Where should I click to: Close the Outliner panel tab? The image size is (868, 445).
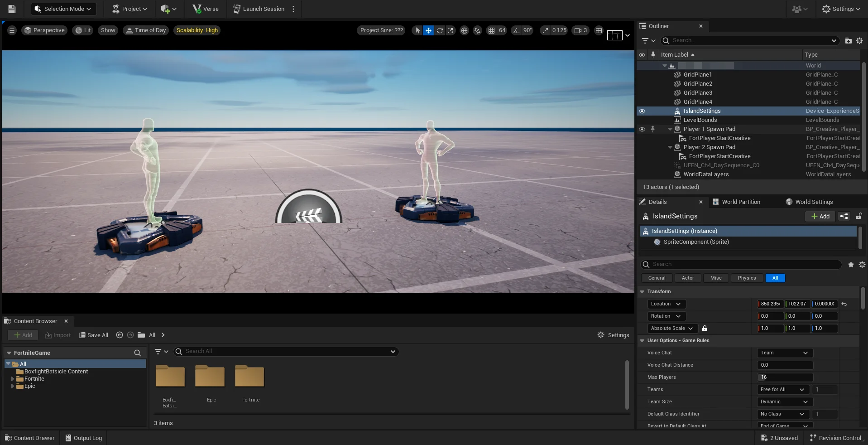701,26
